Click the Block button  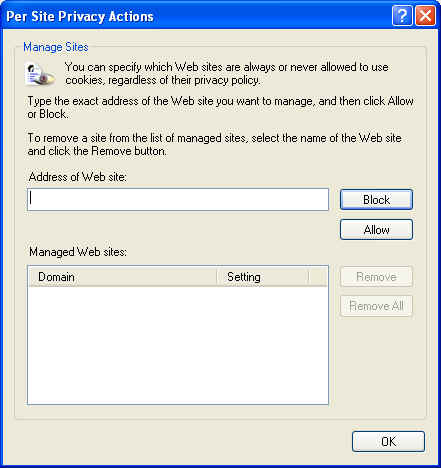(376, 200)
